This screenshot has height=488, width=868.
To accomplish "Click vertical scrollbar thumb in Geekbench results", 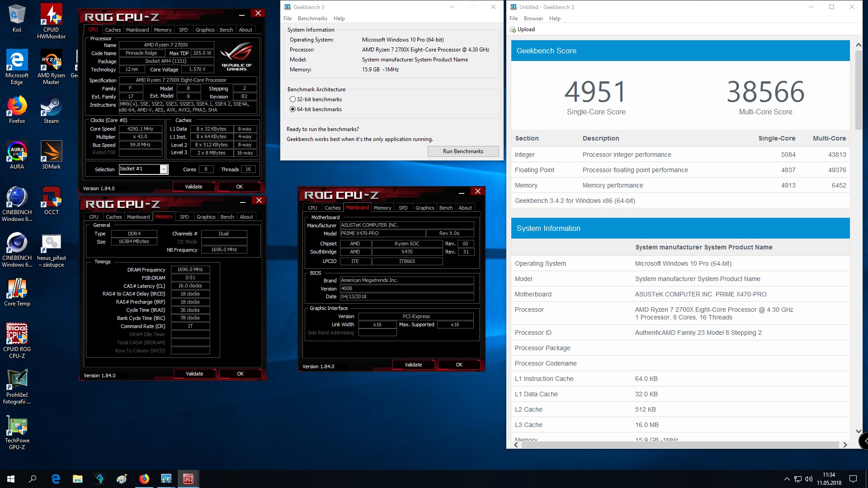I will point(859,90).
